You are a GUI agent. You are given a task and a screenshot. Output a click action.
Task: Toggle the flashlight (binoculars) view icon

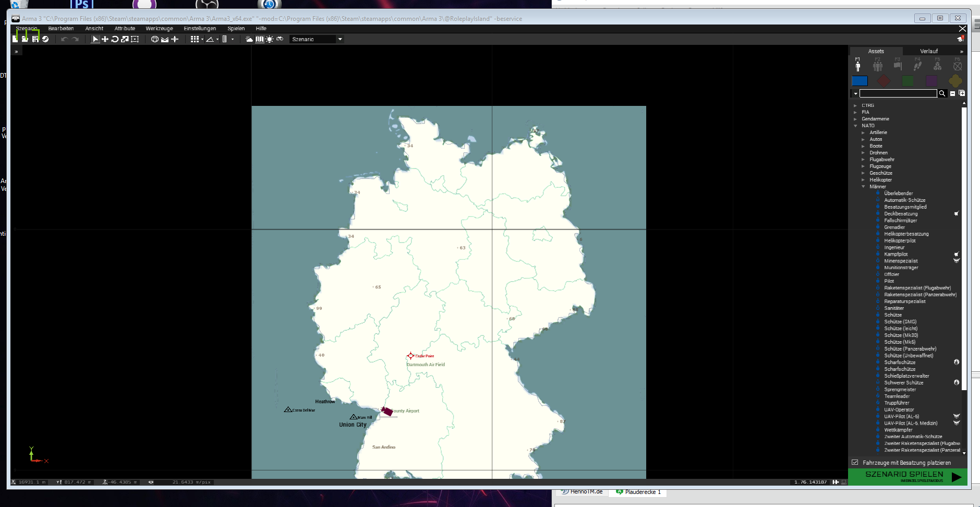click(280, 39)
